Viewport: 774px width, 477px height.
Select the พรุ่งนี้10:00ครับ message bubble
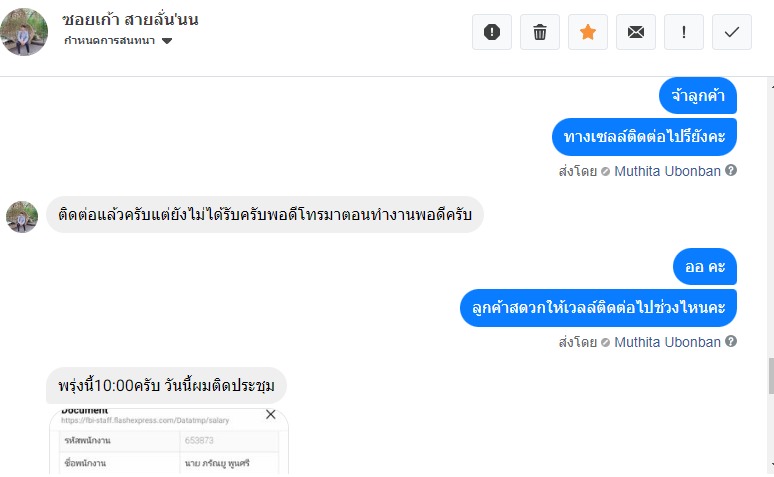(x=167, y=386)
